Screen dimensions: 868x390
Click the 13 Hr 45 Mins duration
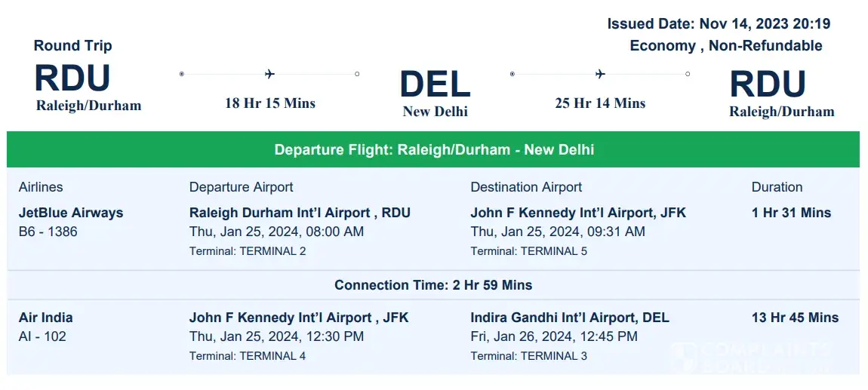[x=795, y=318]
